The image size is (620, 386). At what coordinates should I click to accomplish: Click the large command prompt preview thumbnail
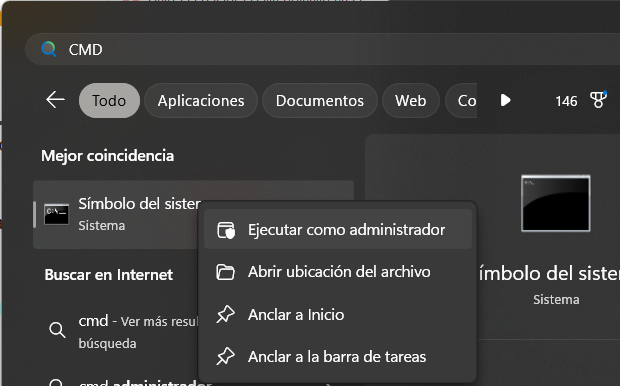pos(556,203)
